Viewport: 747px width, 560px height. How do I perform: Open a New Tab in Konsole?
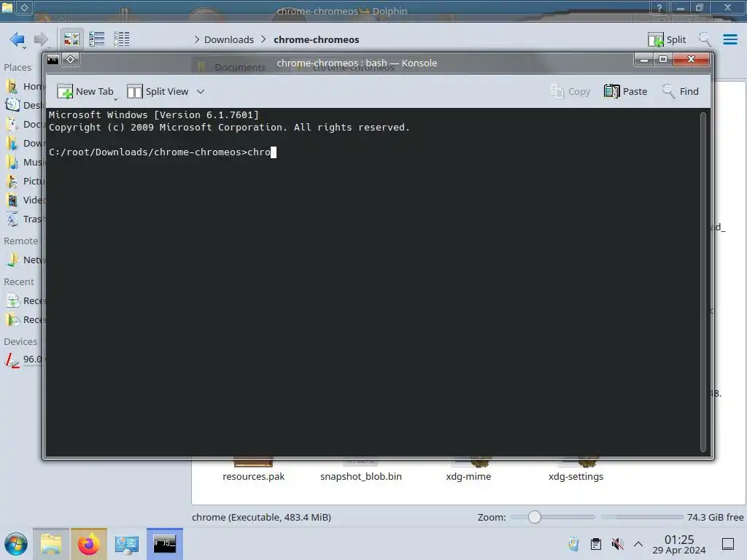point(85,91)
